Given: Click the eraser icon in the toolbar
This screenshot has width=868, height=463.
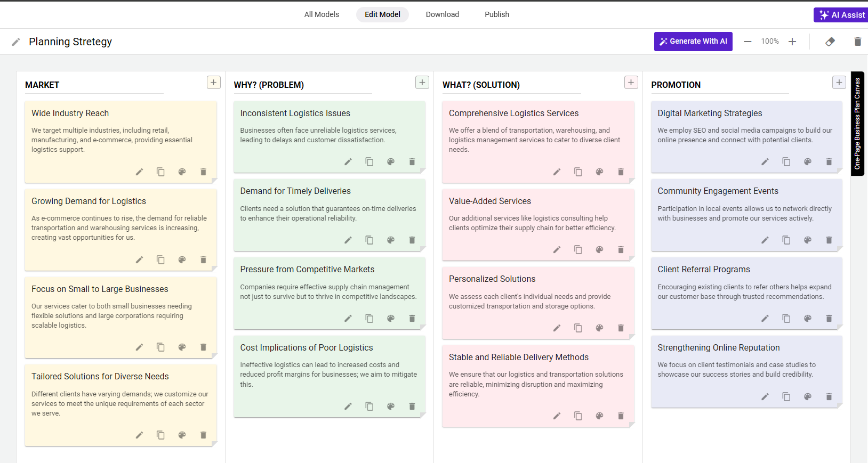Looking at the screenshot, I should pos(830,42).
